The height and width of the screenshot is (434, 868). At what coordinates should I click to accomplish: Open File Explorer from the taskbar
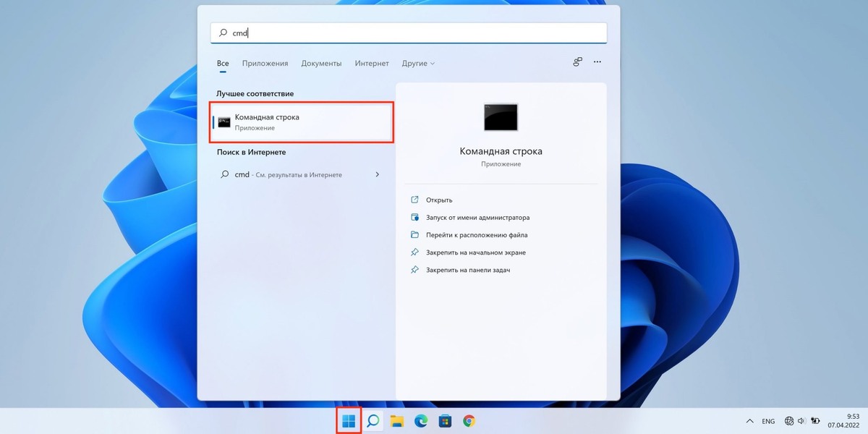396,421
